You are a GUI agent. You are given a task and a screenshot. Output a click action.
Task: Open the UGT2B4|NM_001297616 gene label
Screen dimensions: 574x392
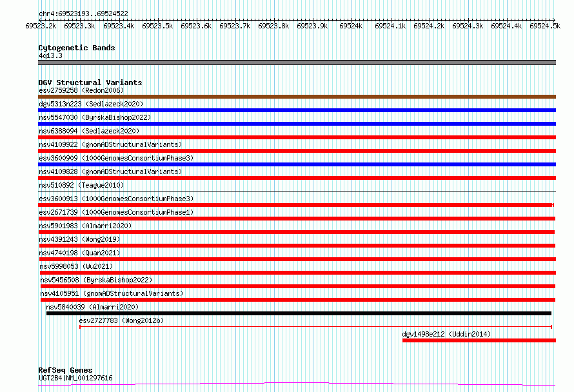coord(75,378)
